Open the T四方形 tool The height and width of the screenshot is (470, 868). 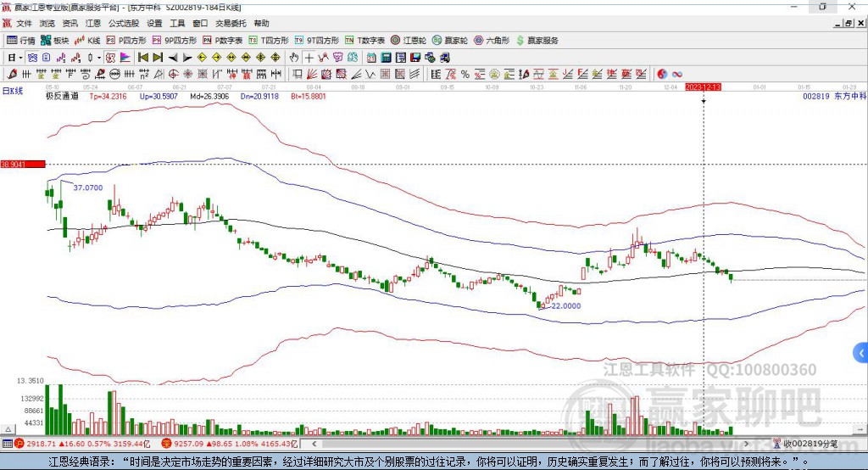pos(269,41)
